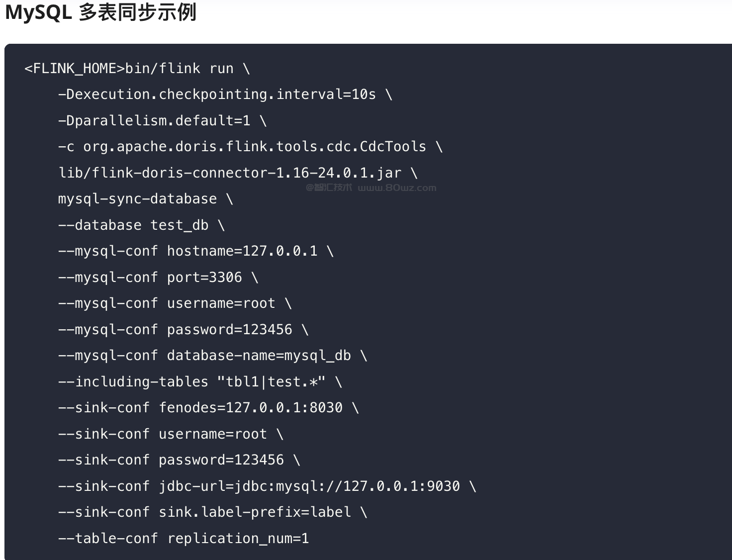Click the port=3306 parameter
Viewport: 732px width, 560px height.
(x=204, y=277)
